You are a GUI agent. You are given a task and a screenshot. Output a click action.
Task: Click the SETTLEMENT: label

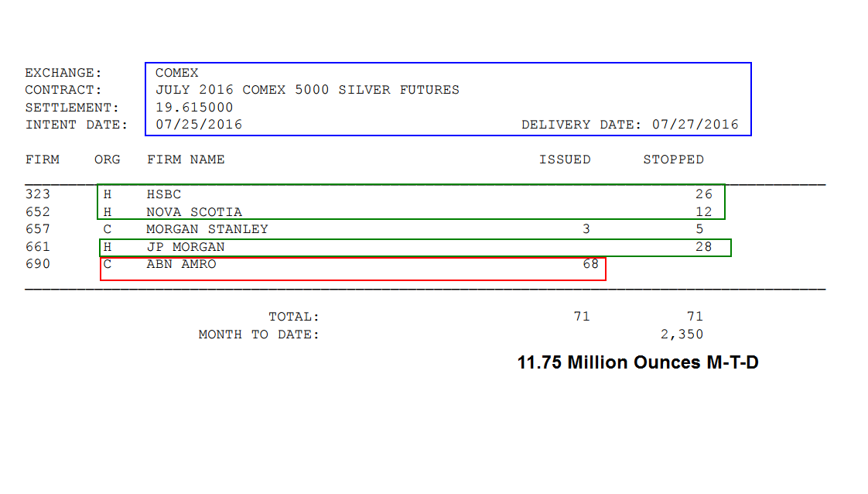(x=72, y=108)
